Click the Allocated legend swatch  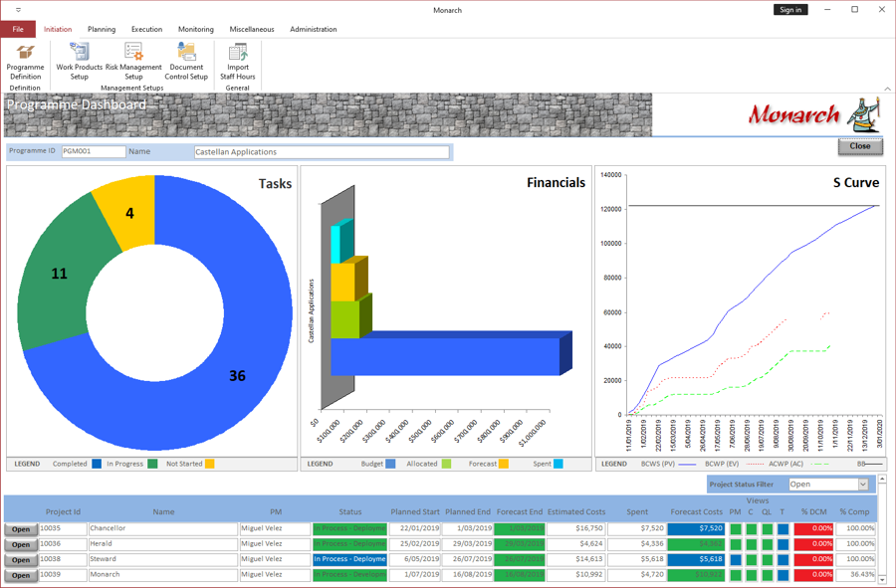pyautogui.click(x=446, y=464)
